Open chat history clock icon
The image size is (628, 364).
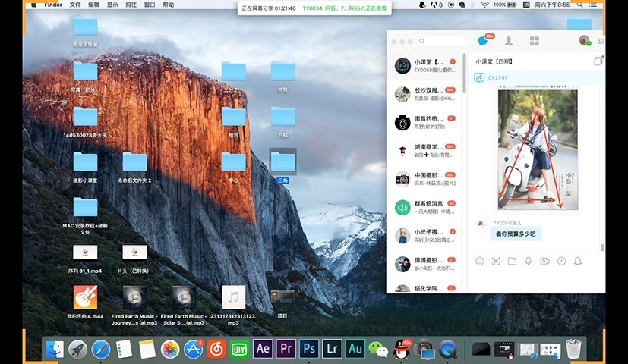(x=561, y=261)
